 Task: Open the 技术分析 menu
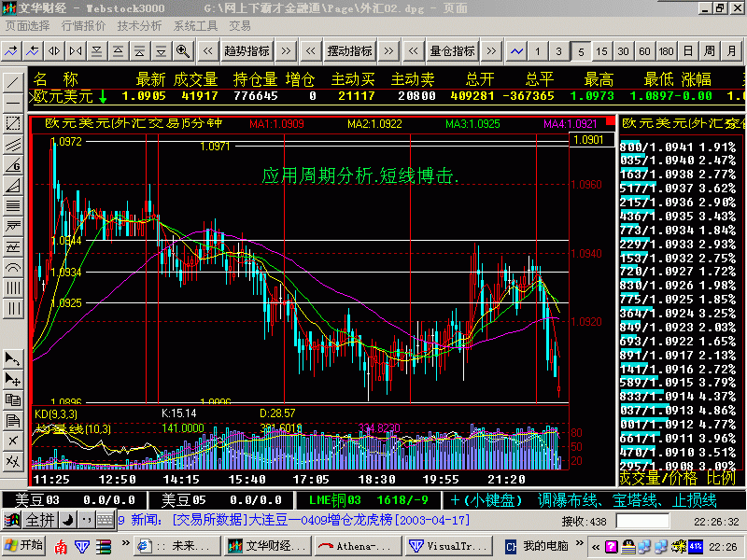[139, 26]
